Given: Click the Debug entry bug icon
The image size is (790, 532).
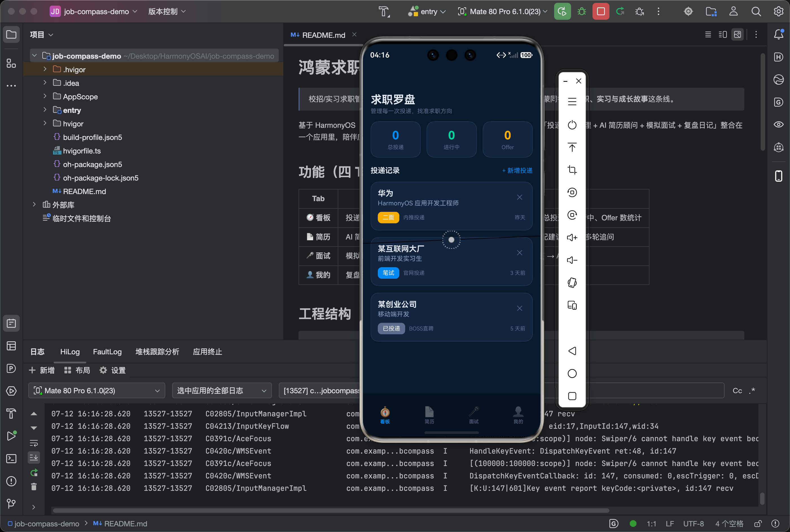Looking at the screenshot, I should pyautogui.click(x=582, y=12).
